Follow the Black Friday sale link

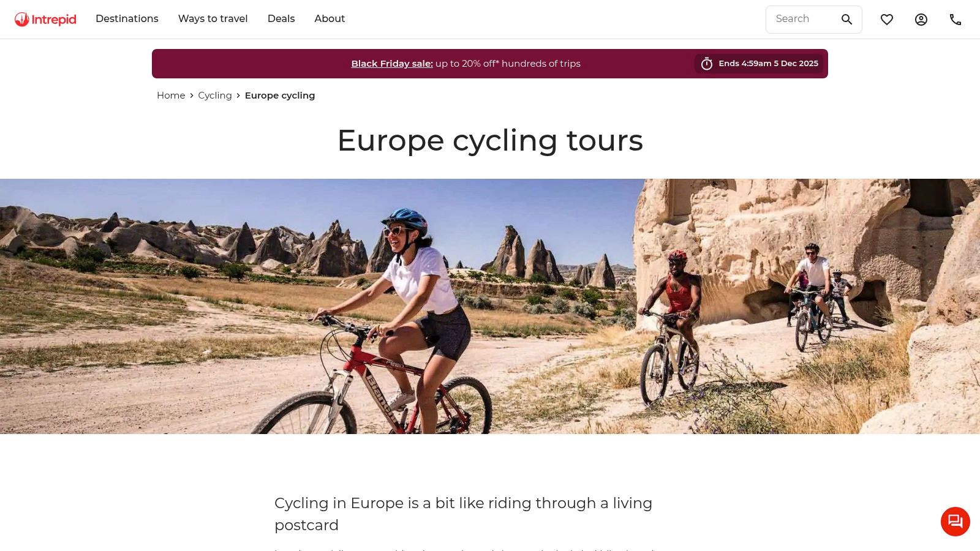tap(392, 64)
